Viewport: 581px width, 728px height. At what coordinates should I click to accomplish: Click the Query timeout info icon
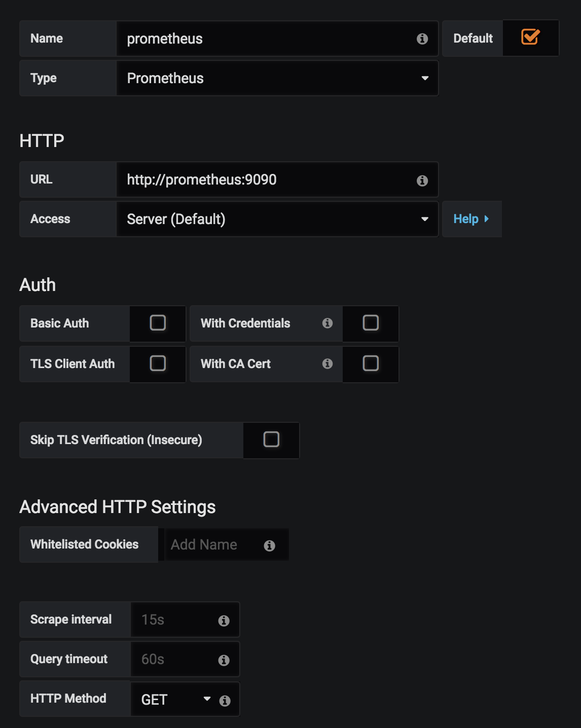point(224,660)
